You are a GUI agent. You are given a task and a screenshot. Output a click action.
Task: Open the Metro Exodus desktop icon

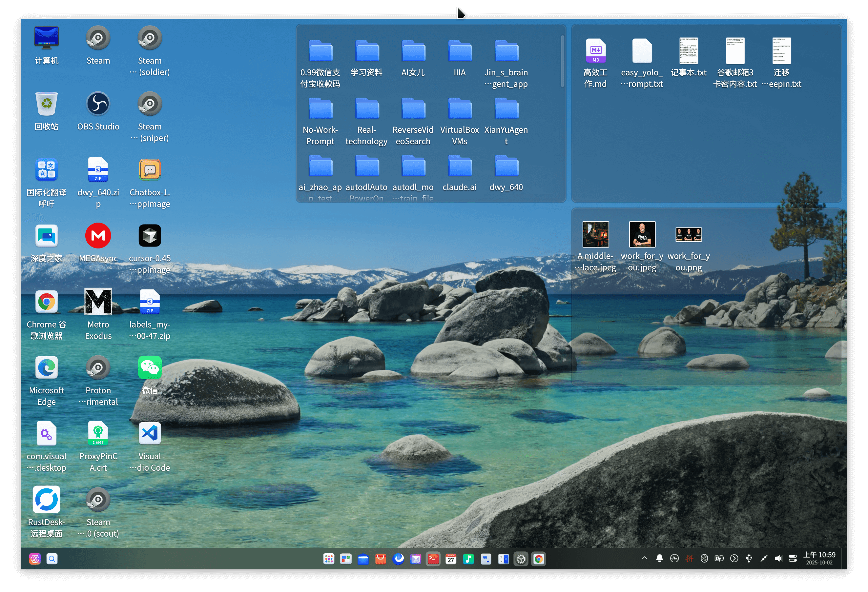click(x=98, y=302)
